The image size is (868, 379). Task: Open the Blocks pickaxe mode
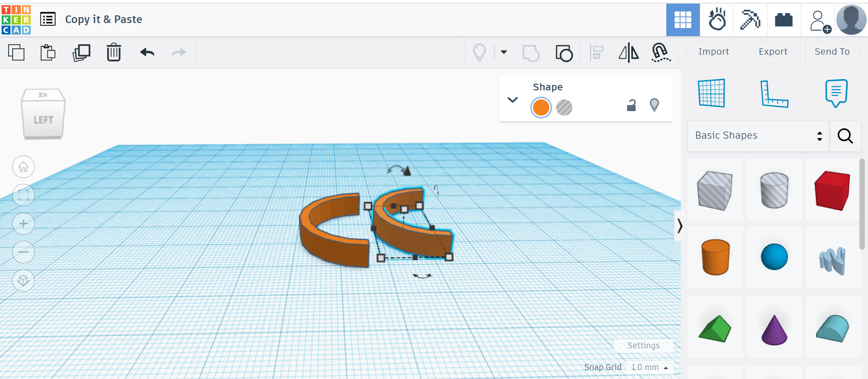(x=750, y=20)
